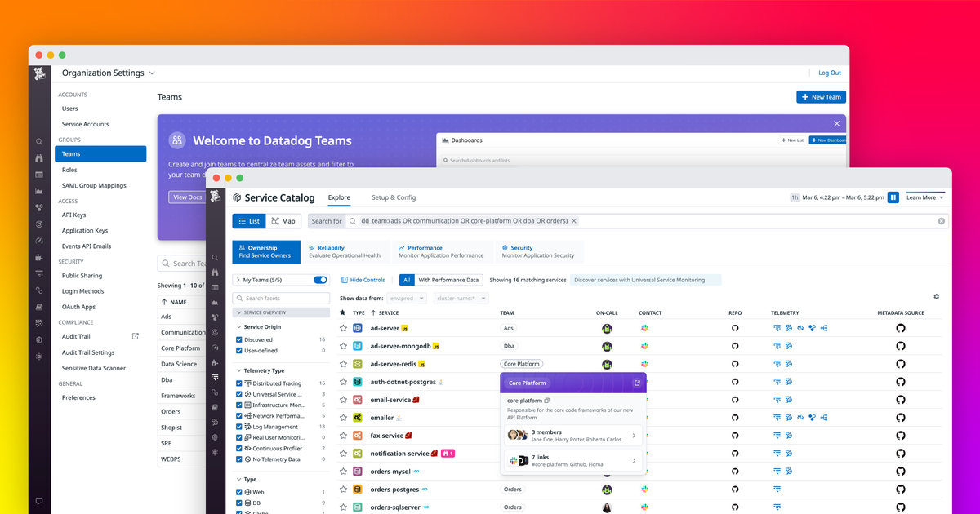Open the binoculars icon in Service Catalog sidebar

coord(215,272)
